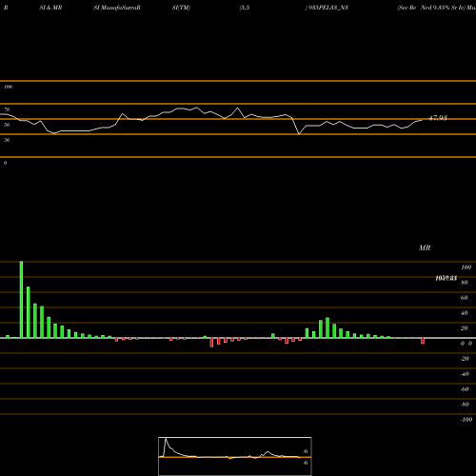Screen dimensions: 476x476
Task: Click the MR axis label 40
Action: (x=465, y=313)
